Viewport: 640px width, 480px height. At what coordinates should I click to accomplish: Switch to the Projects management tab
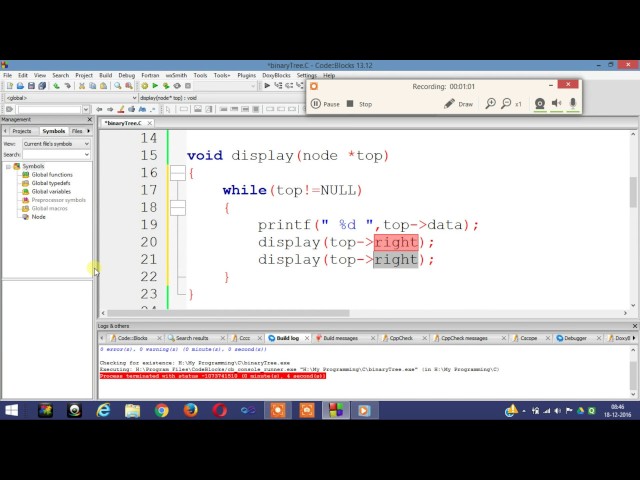[x=22, y=131]
